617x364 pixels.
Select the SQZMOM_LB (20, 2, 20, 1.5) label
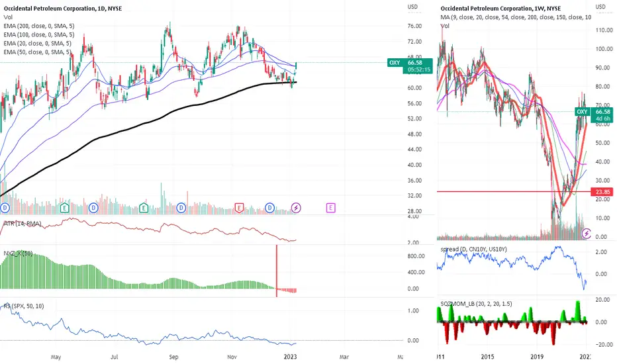click(x=476, y=304)
